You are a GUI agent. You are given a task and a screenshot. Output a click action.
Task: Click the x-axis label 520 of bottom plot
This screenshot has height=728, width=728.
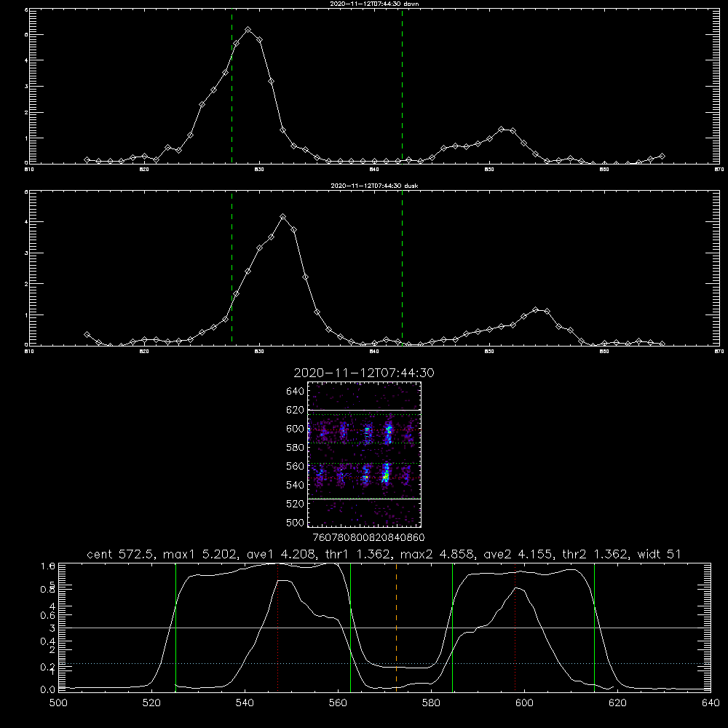(151, 703)
